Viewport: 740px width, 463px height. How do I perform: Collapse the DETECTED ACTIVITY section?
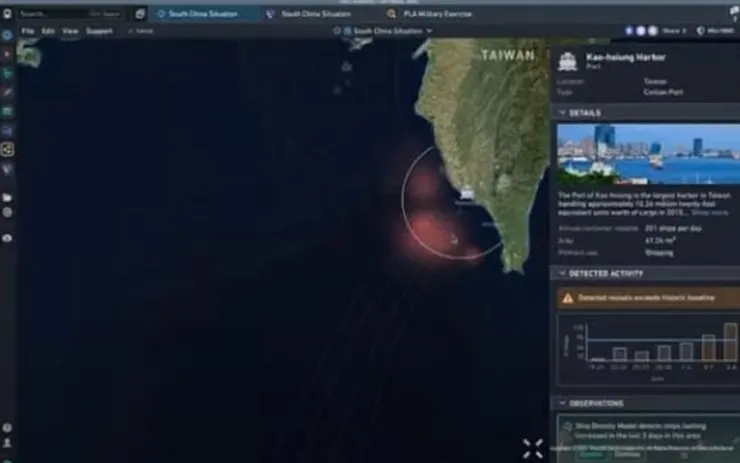(x=562, y=273)
